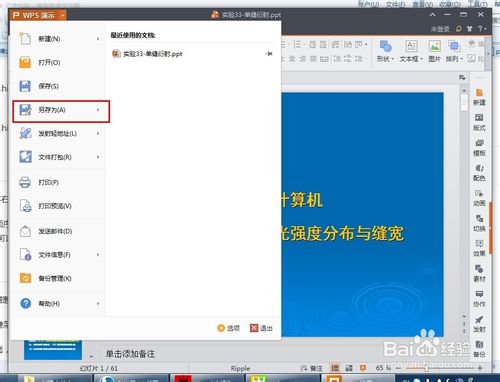Image resolution: width=500 pixels, height=382 pixels.
Task: Click the zoom slider handle
Action: [426, 368]
